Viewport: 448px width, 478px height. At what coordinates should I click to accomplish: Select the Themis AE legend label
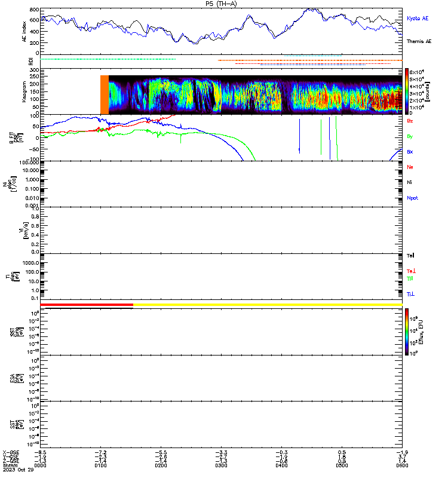[419, 41]
